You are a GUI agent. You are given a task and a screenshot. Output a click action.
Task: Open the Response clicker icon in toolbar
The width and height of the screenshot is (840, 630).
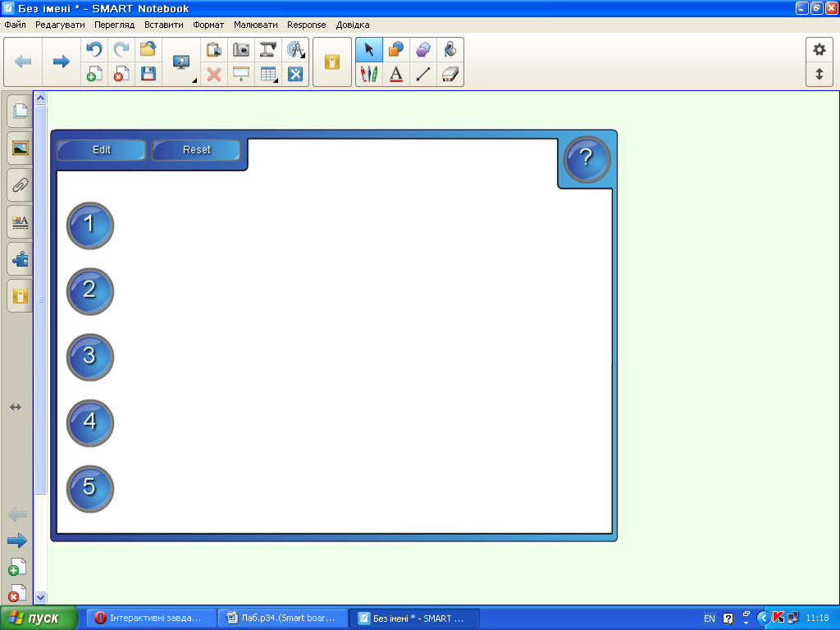(332, 62)
